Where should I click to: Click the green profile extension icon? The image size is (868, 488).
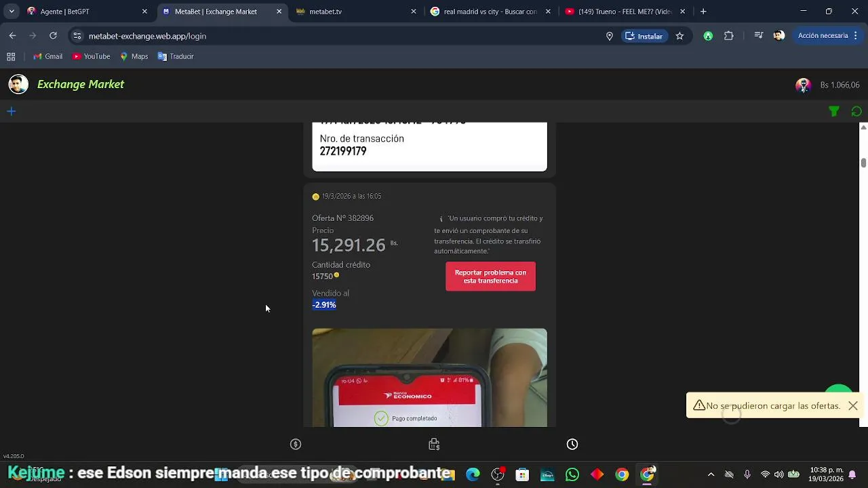708,36
